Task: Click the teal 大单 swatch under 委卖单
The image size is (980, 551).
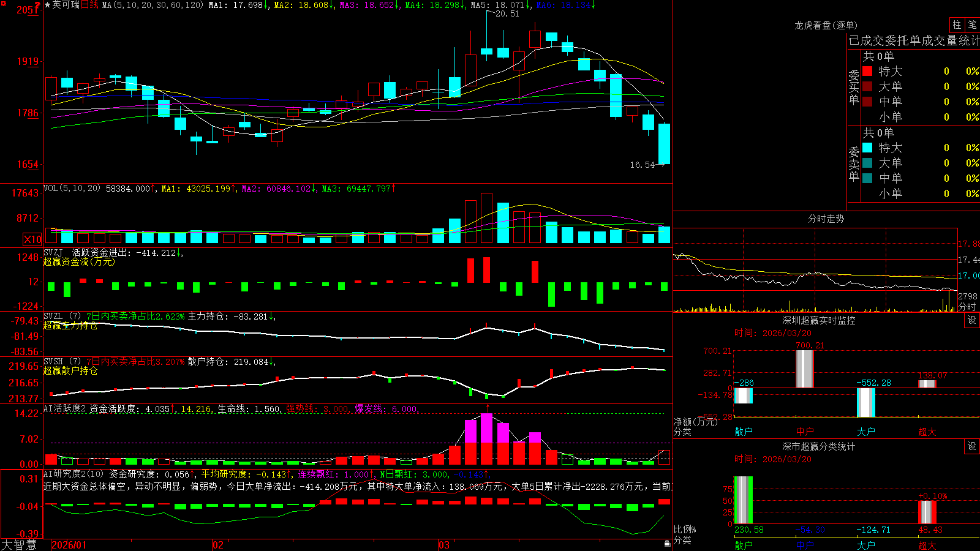Action: (867, 163)
